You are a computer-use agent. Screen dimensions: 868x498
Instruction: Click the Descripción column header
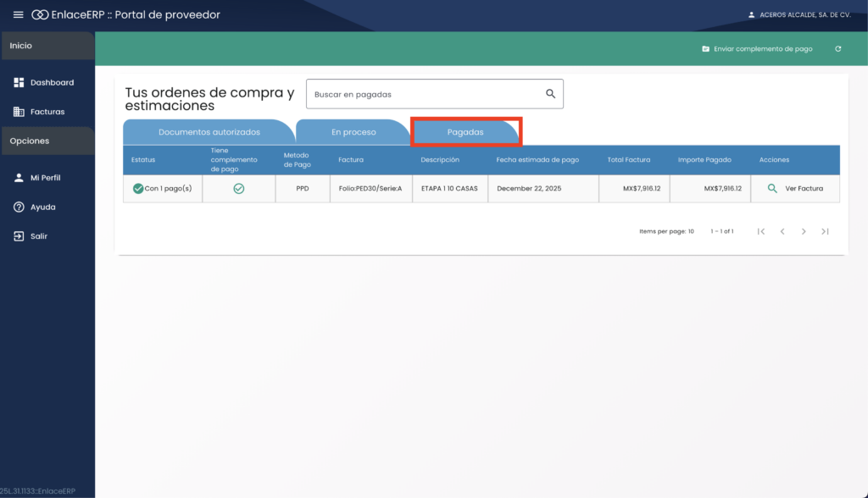tap(440, 160)
